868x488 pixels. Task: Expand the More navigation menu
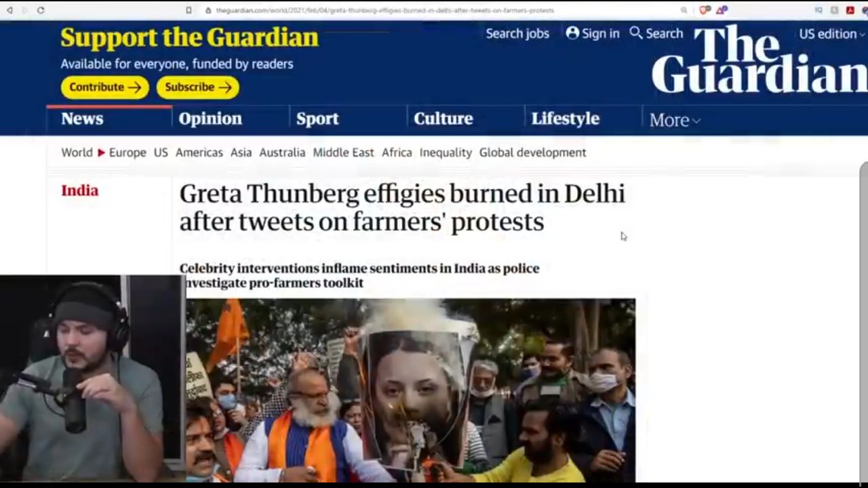675,120
